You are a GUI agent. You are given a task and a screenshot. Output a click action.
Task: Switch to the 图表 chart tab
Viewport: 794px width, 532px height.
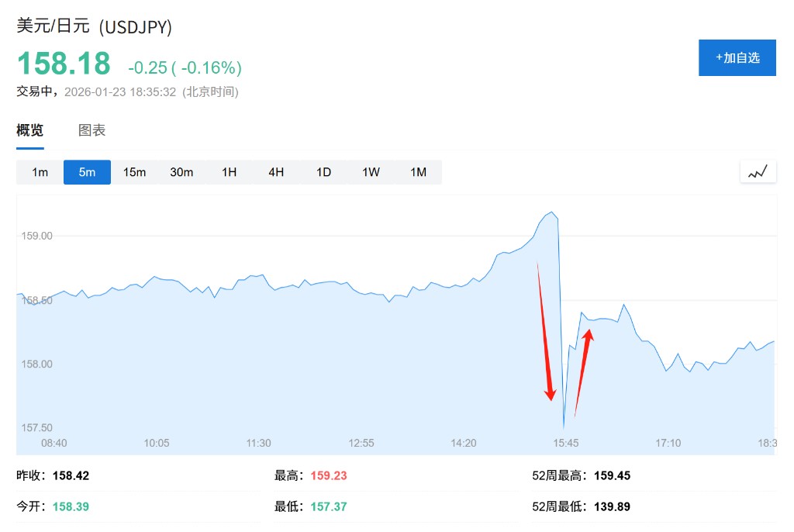91,130
